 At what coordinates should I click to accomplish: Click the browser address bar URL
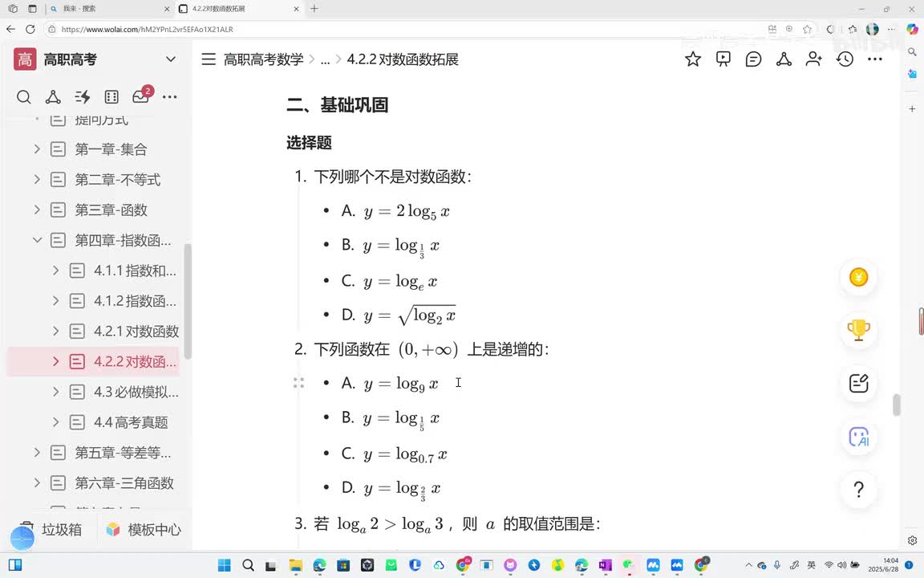coord(148,29)
